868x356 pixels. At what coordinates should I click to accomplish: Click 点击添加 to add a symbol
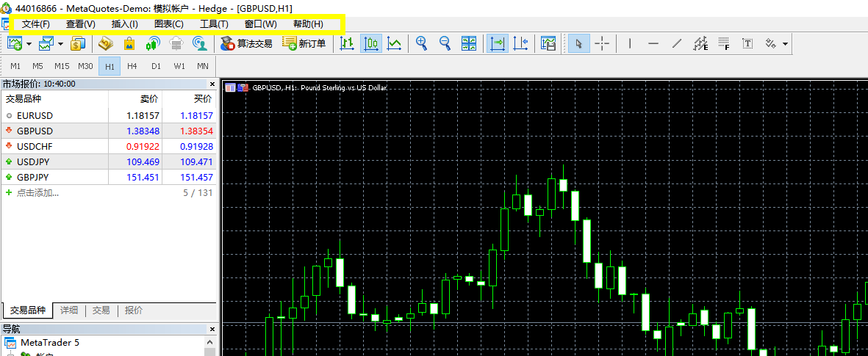pos(37,192)
